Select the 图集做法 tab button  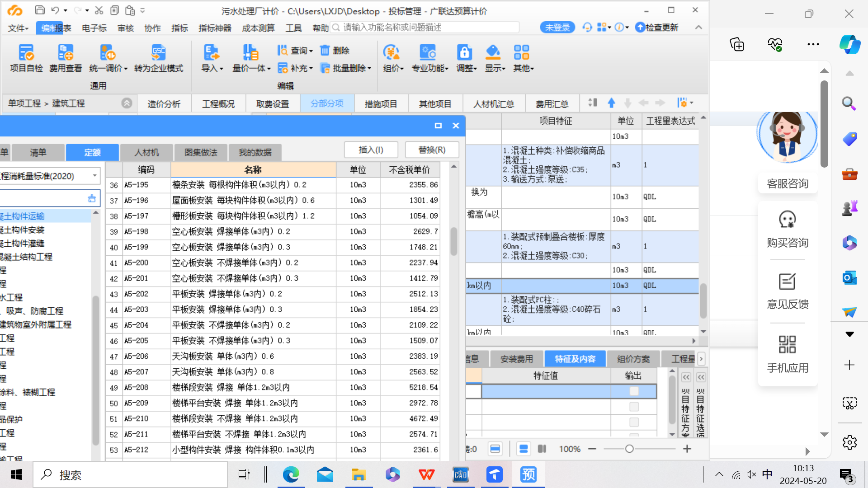point(201,152)
